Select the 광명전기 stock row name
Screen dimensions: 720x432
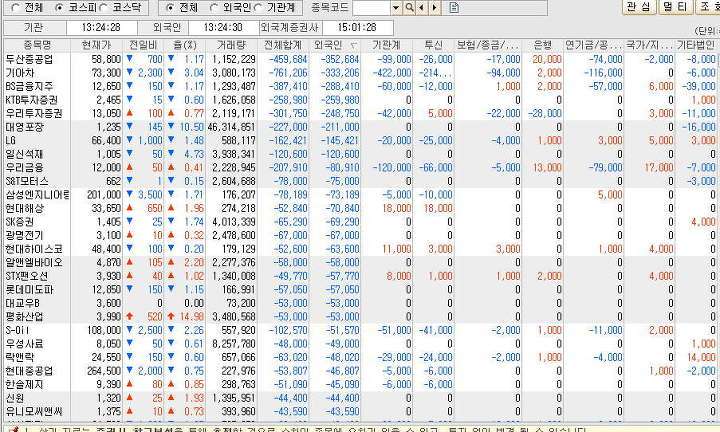(24, 235)
